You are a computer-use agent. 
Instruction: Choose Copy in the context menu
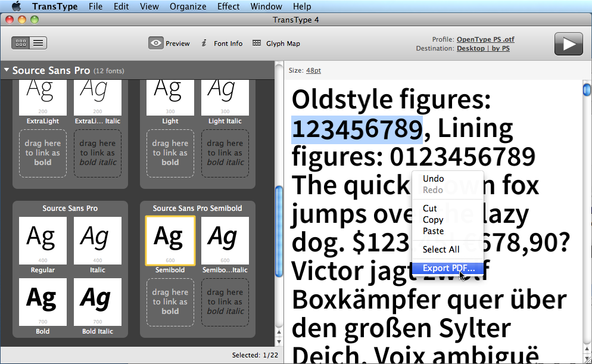448,220
